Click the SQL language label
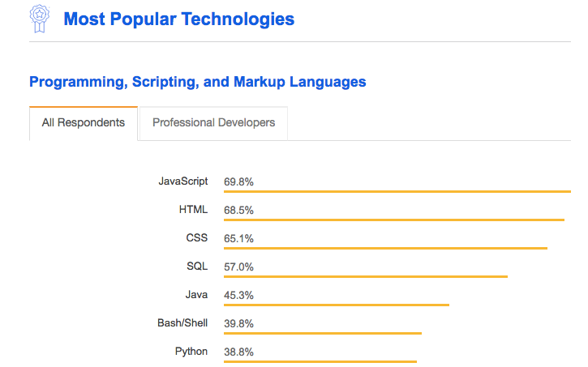Screen dimensions: 588x367 click(x=197, y=267)
